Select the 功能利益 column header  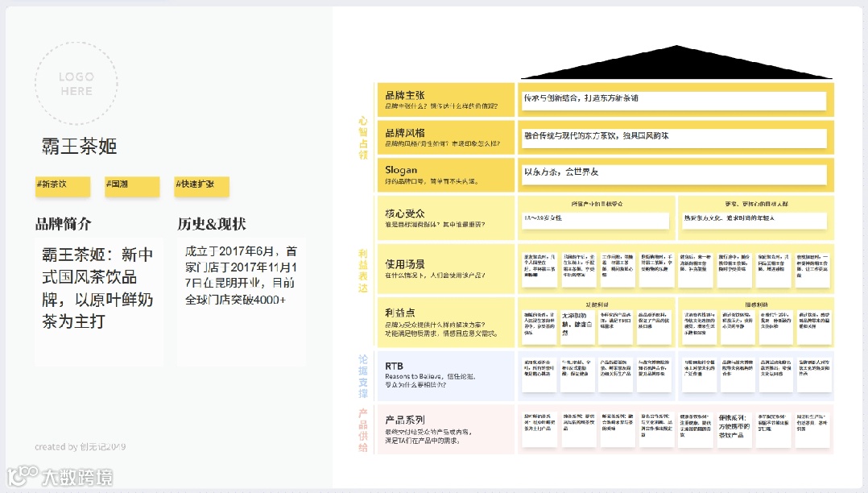click(x=597, y=304)
